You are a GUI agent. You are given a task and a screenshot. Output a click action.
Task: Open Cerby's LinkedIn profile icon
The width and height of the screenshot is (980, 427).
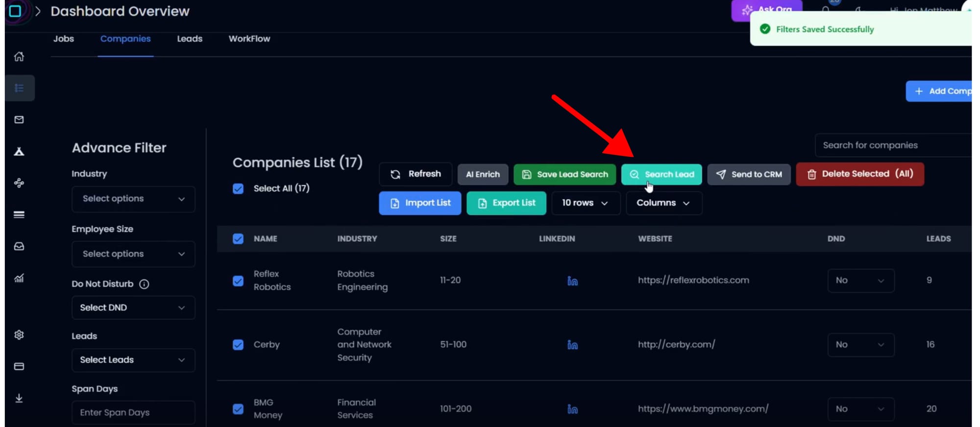pos(572,345)
